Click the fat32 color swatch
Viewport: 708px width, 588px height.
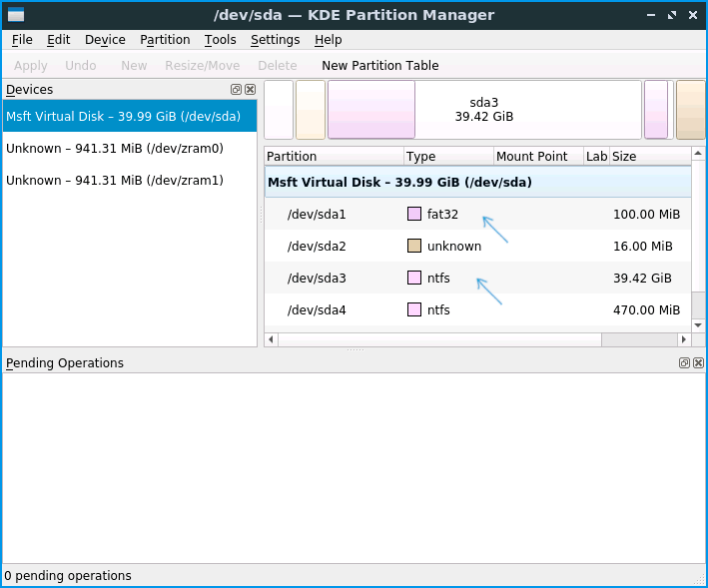(x=414, y=214)
